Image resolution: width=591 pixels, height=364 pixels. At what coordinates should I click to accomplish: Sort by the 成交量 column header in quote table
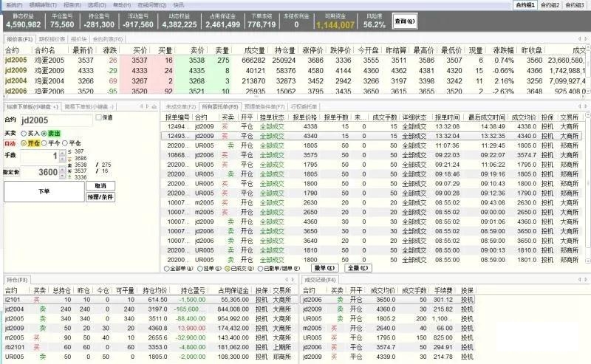pos(255,50)
